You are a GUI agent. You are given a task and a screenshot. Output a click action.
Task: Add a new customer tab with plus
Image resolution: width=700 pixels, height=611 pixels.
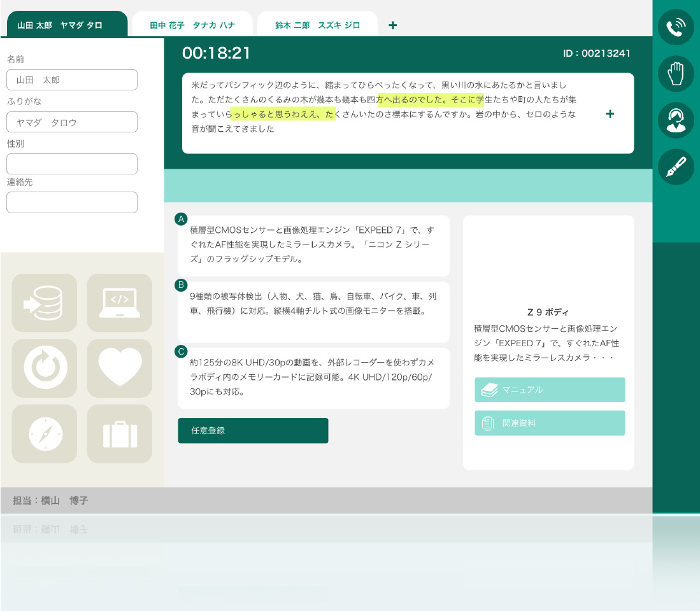click(392, 25)
